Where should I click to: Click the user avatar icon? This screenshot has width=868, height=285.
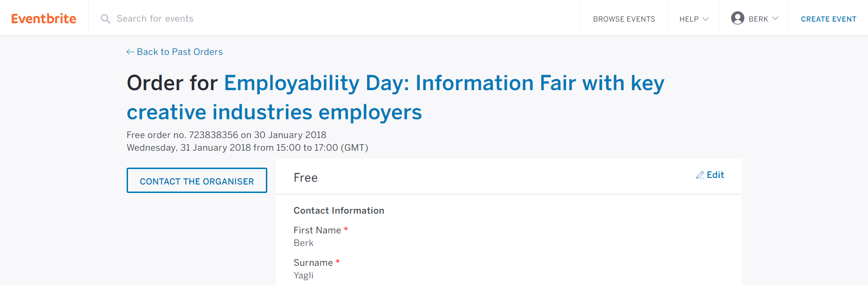coord(738,18)
